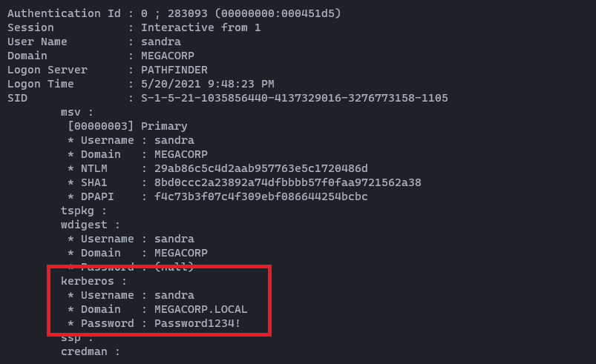Click the wdigest Username sandra value
Screen dimensions: 596x364
coord(174,239)
